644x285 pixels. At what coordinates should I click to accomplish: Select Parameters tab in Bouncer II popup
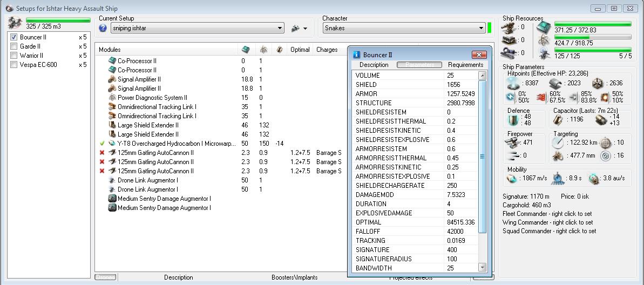click(419, 65)
